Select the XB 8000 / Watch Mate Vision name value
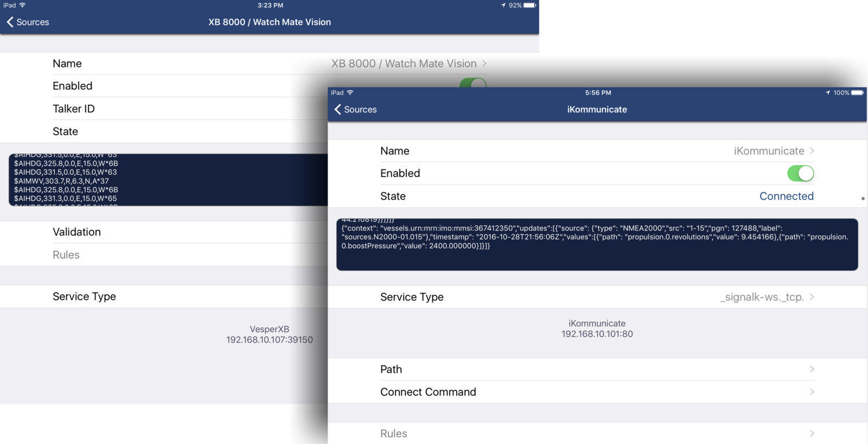The width and height of the screenshot is (868, 444). click(404, 64)
